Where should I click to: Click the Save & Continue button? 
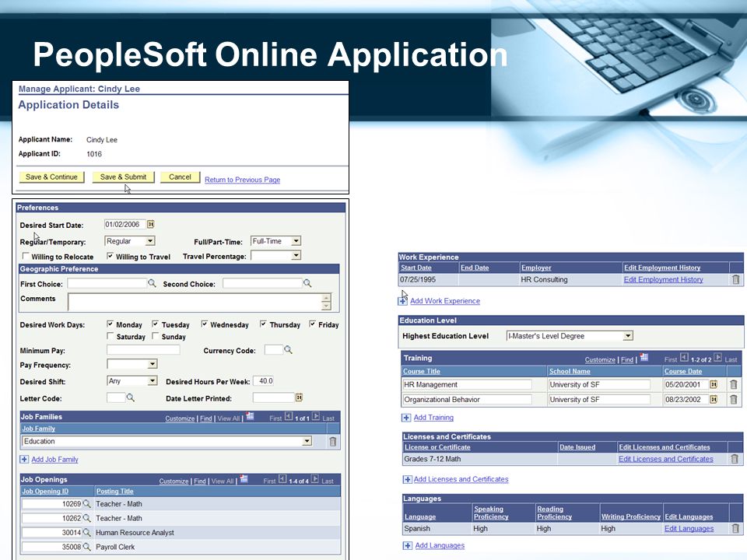click(51, 177)
